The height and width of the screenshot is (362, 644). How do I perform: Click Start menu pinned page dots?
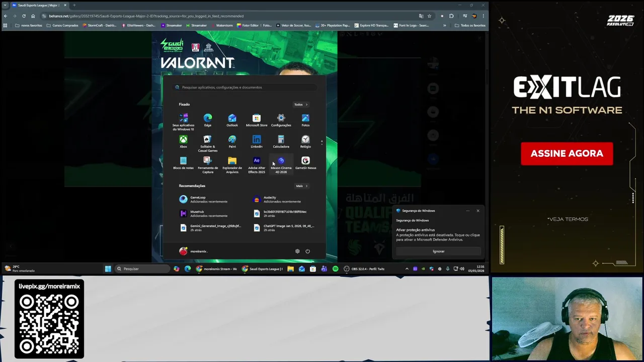(x=321, y=142)
